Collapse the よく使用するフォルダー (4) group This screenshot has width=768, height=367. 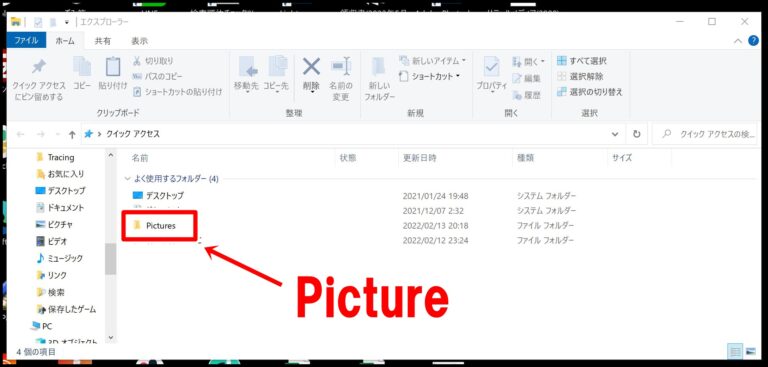click(x=127, y=179)
